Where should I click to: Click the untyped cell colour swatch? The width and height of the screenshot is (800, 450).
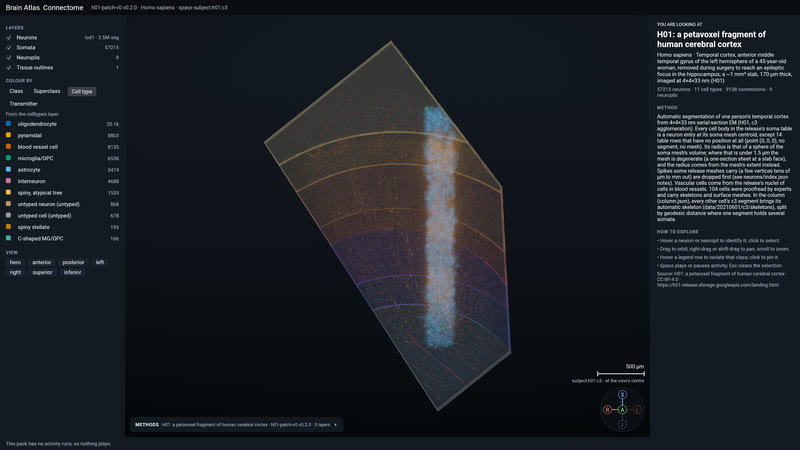8,215
